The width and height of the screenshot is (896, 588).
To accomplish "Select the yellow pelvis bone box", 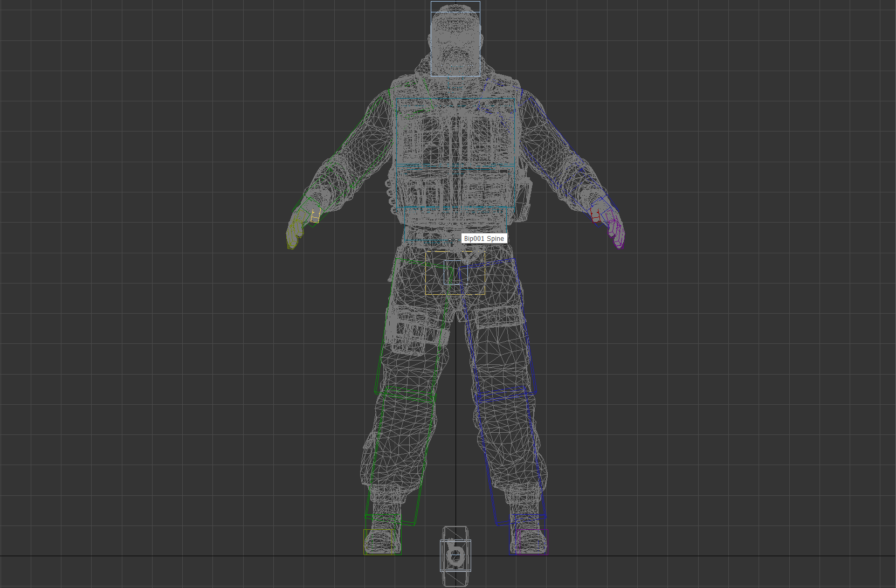I will [454, 273].
